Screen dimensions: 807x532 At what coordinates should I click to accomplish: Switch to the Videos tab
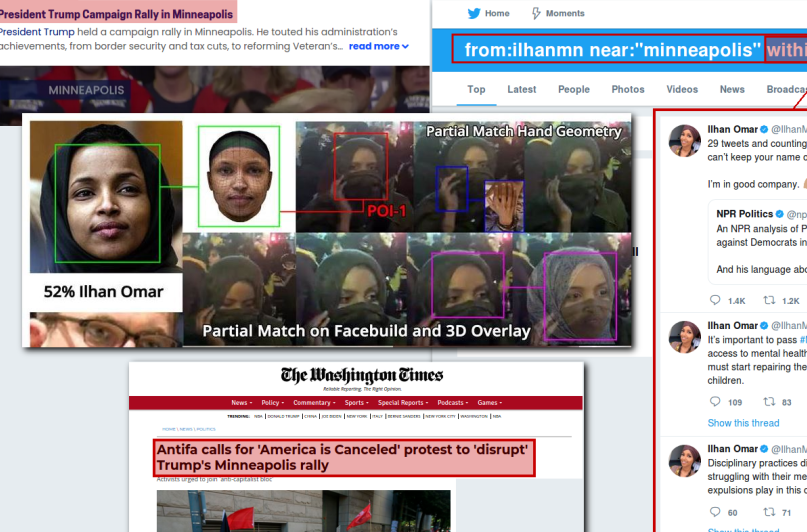(682, 89)
